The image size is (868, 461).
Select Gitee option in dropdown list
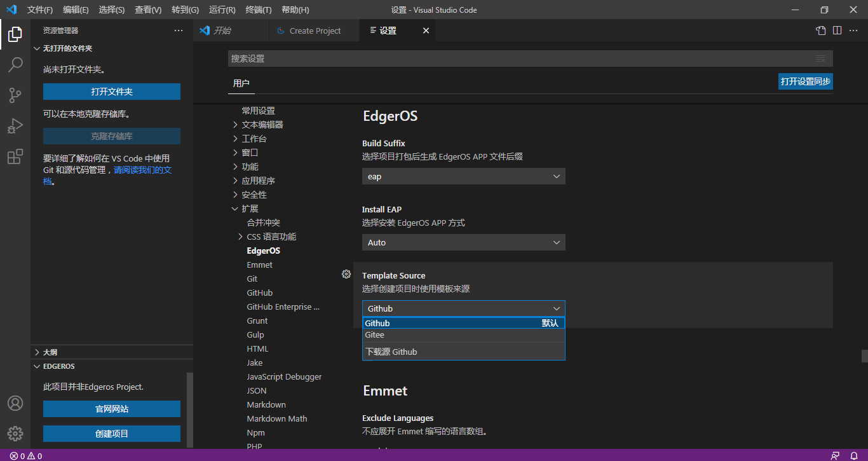[464, 335]
